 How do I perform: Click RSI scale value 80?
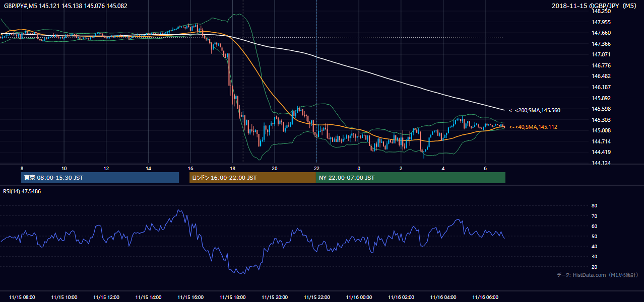coord(594,206)
